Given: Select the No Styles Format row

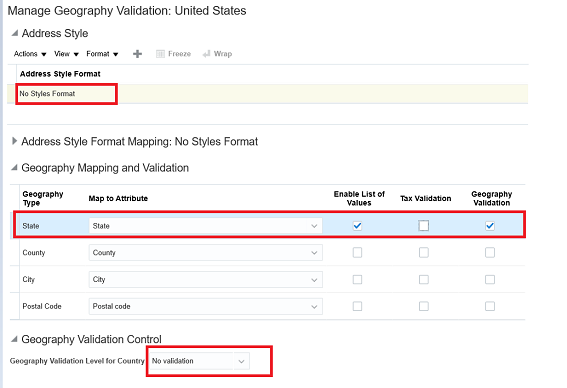Looking at the screenshot, I should tap(267, 94).
